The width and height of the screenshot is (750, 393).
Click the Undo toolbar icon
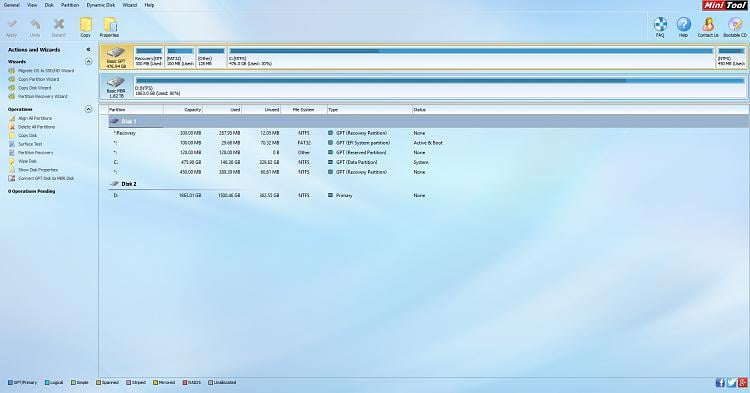pyautogui.click(x=35, y=25)
